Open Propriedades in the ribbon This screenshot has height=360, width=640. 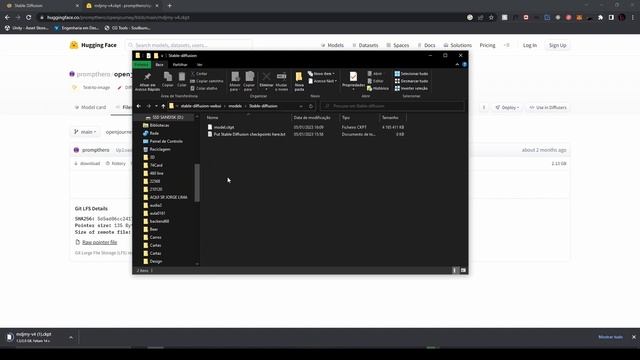[x=353, y=77]
